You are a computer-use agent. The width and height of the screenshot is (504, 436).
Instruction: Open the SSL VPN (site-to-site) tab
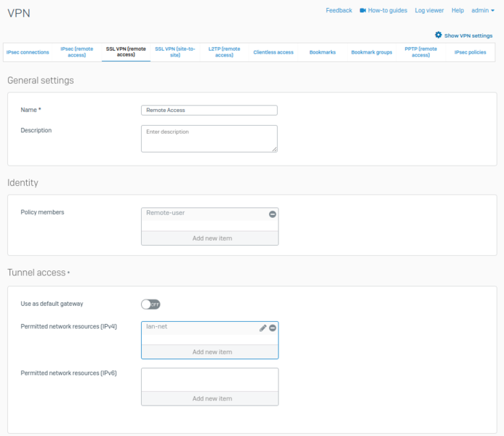175,52
